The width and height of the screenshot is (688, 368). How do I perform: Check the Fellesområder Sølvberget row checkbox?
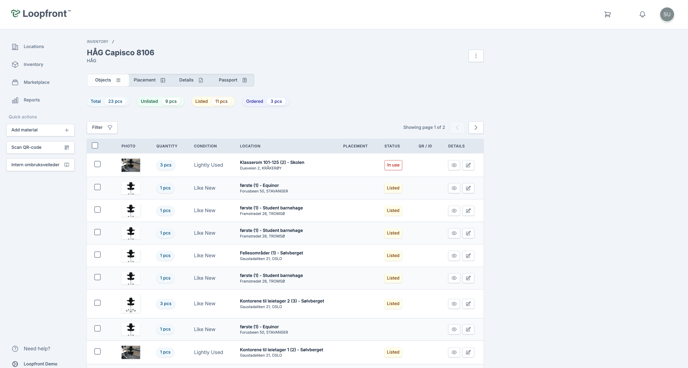[x=97, y=255]
